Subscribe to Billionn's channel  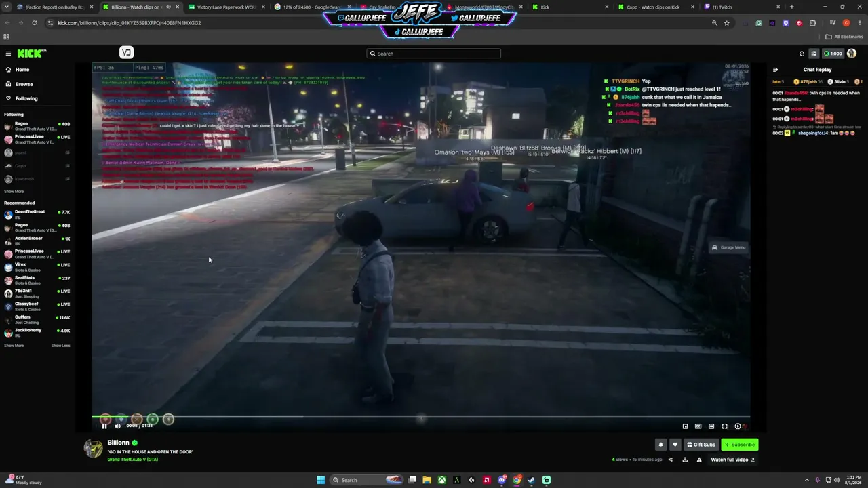click(x=739, y=445)
